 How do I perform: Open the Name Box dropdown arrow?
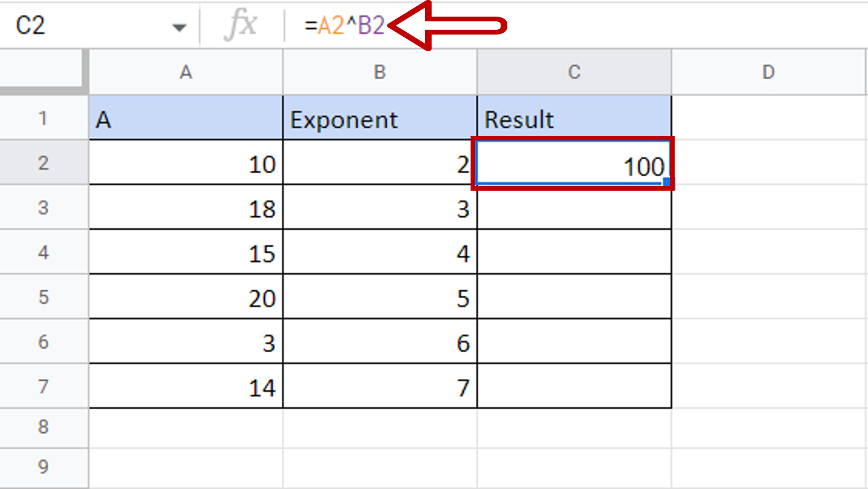tap(179, 27)
